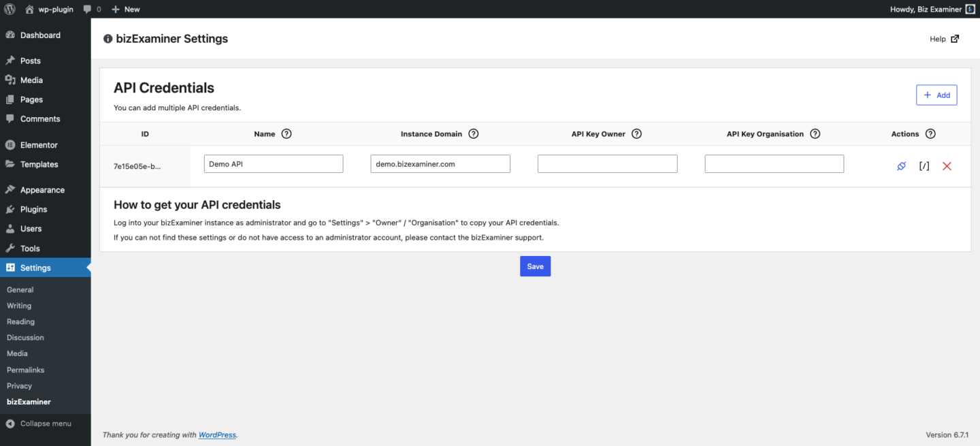Click the Actions column help icon

[930, 133]
